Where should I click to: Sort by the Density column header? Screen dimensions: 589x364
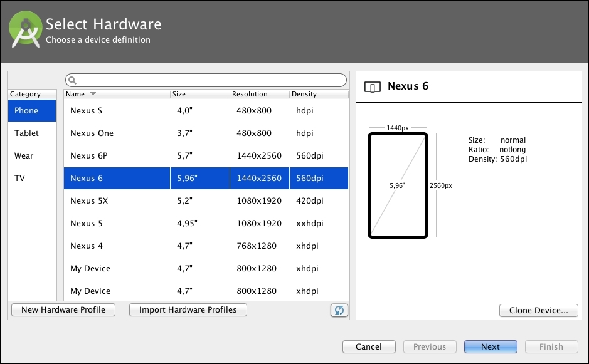point(319,94)
